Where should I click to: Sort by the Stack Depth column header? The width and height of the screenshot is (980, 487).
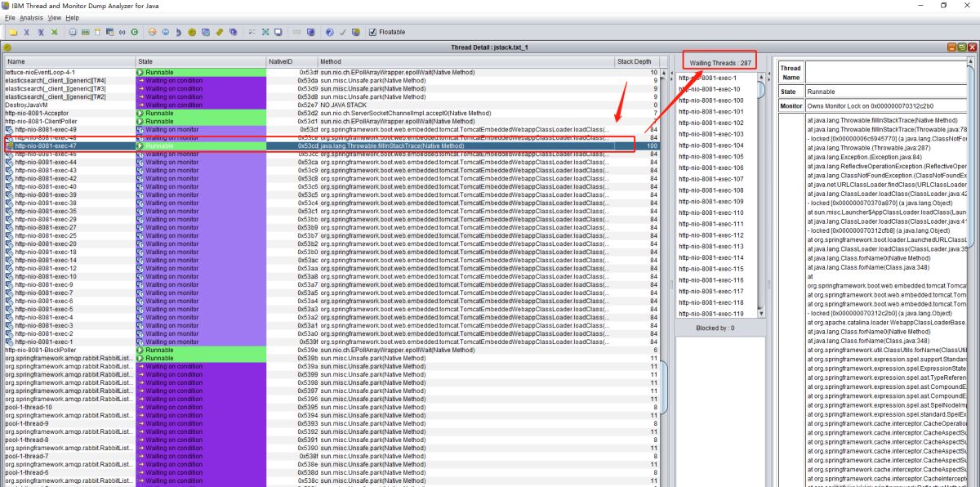[637, 61]
